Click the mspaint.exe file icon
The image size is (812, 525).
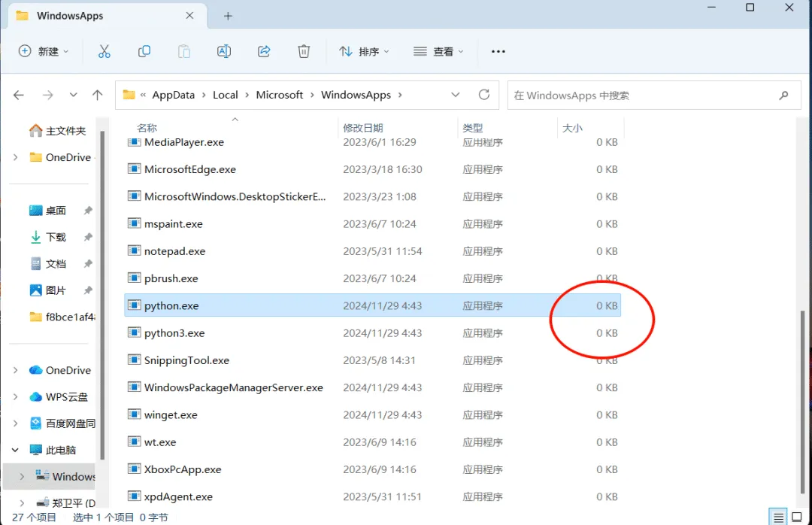[x=134, y=223]
